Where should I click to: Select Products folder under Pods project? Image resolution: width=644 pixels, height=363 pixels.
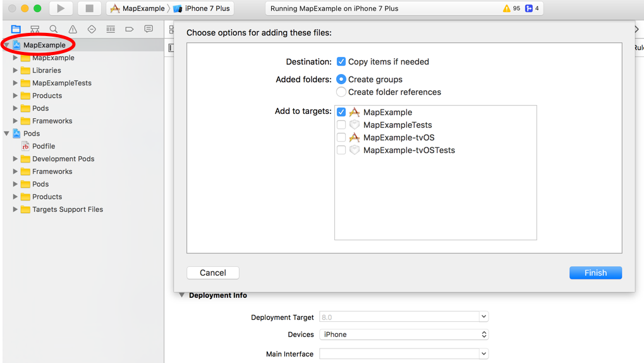(47, 197)
